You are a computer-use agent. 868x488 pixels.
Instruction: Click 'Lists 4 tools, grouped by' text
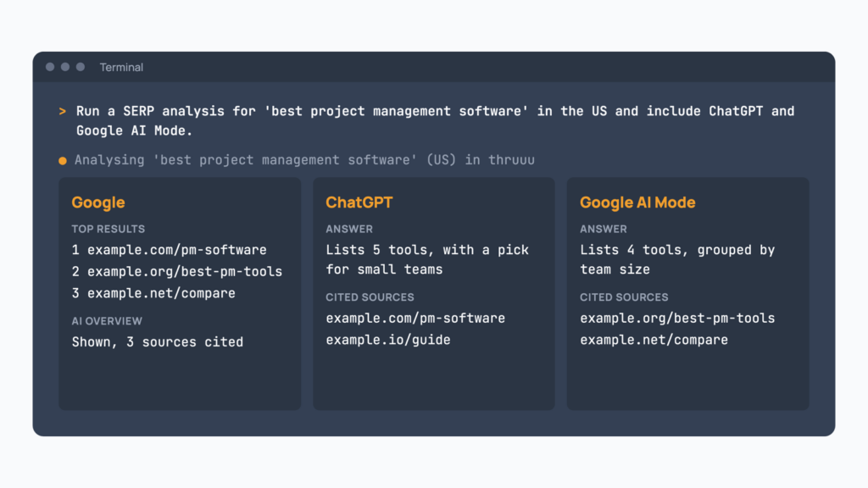pos(677,250)
